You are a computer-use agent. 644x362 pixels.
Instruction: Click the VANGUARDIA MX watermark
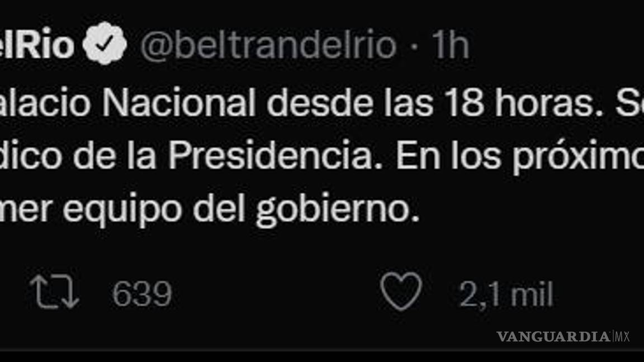(x=563, y=337)
